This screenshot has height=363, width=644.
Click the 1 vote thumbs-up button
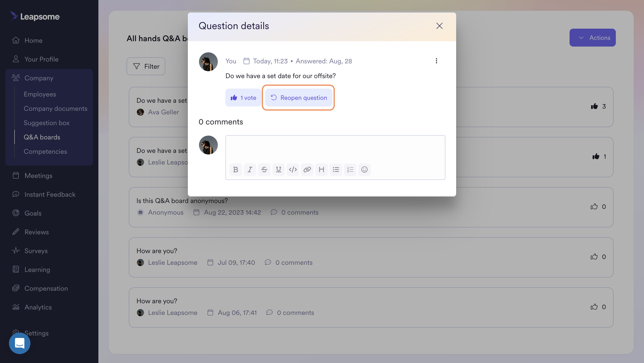click(x=243, y=98)
